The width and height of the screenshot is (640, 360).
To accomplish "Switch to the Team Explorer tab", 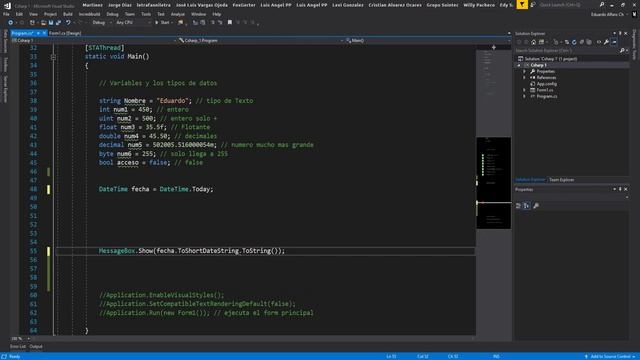I will (562, 180).
